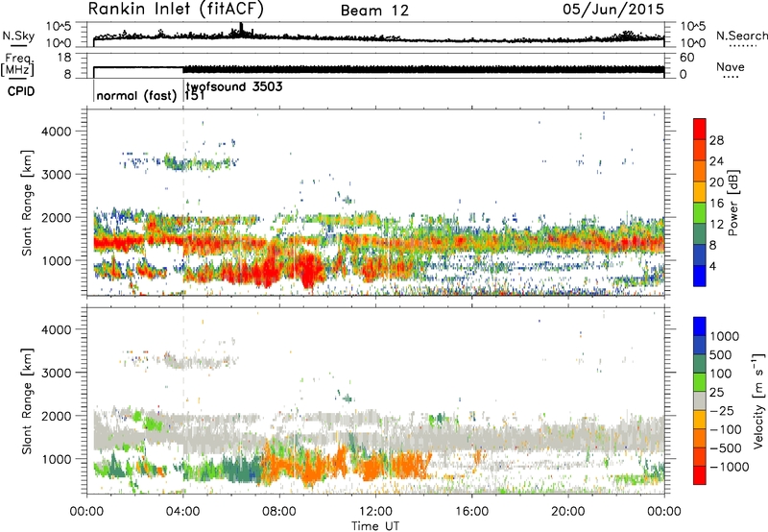
Task: Click the 'Time UT' axis label
Action: [375, 526]
